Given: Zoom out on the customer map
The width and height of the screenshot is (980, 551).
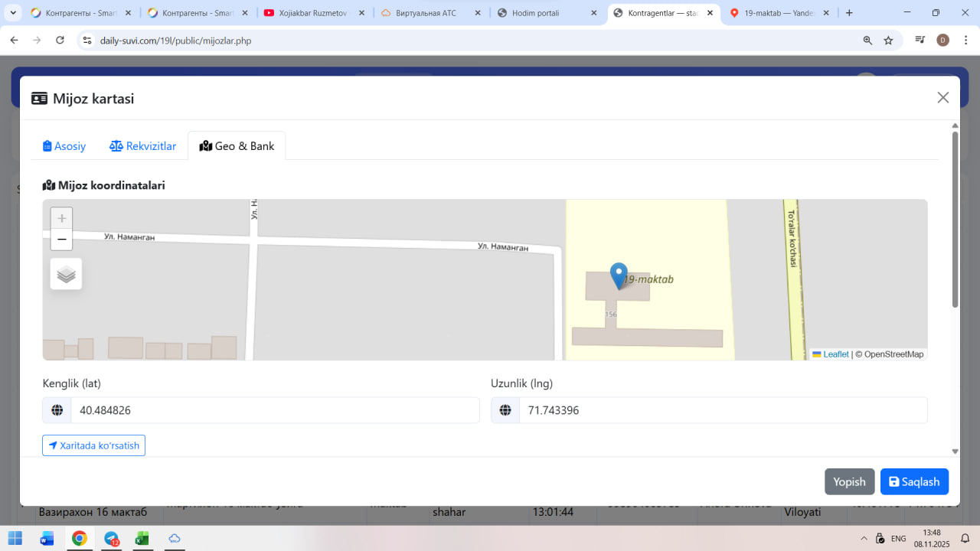Looking at the screenshot, I should (x=62, y=240).
